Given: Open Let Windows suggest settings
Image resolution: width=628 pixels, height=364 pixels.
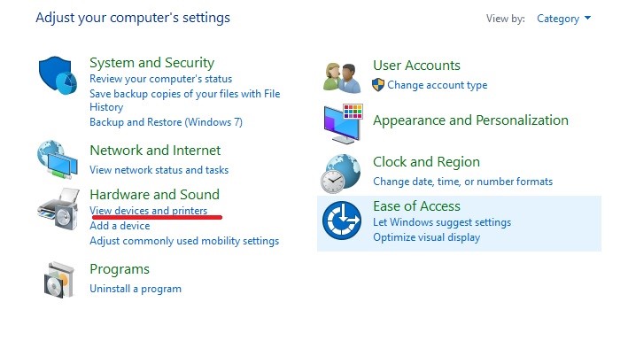Looking at the screenshot, I should [x=442, y=222].
